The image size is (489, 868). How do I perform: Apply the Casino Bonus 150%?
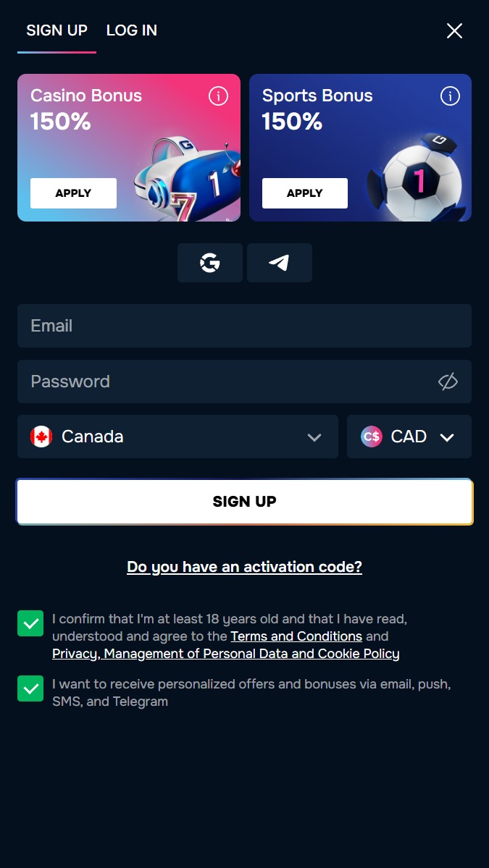(x=73, y=193)
